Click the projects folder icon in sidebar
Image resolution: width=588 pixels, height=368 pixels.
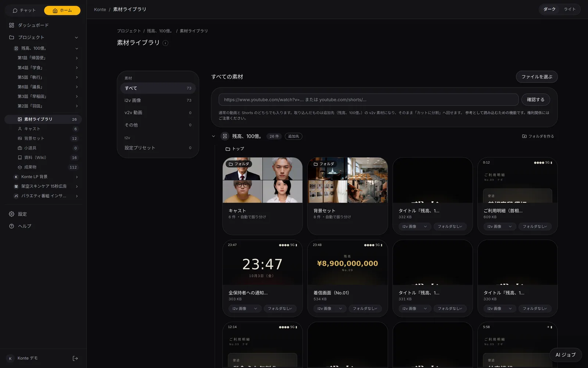coord(11,38)
